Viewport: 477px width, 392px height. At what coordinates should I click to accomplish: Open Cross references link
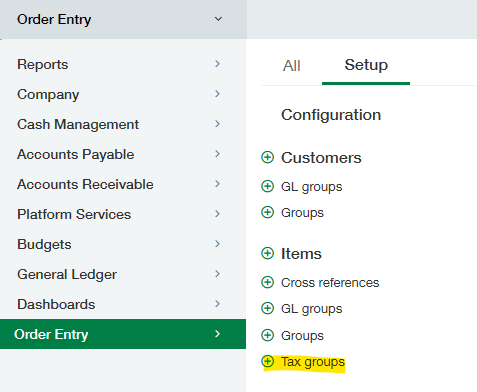pyautogui.click(x=330, y=283)
